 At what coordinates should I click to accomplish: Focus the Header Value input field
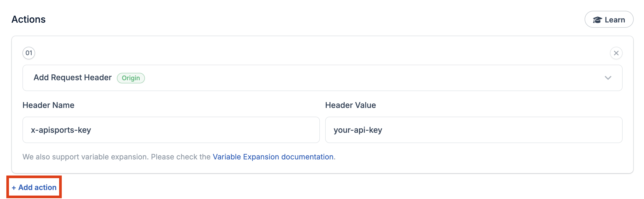[474, 130]
